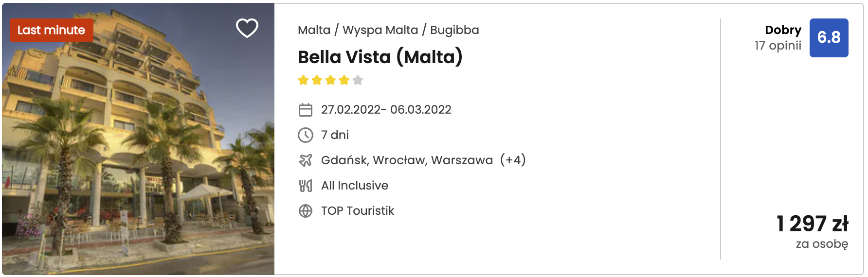The width and height of the screenshot is (868, 277).
Task: Click the 6.8 rating score badge
Action: pyautogui.click(x=829, y=38)
